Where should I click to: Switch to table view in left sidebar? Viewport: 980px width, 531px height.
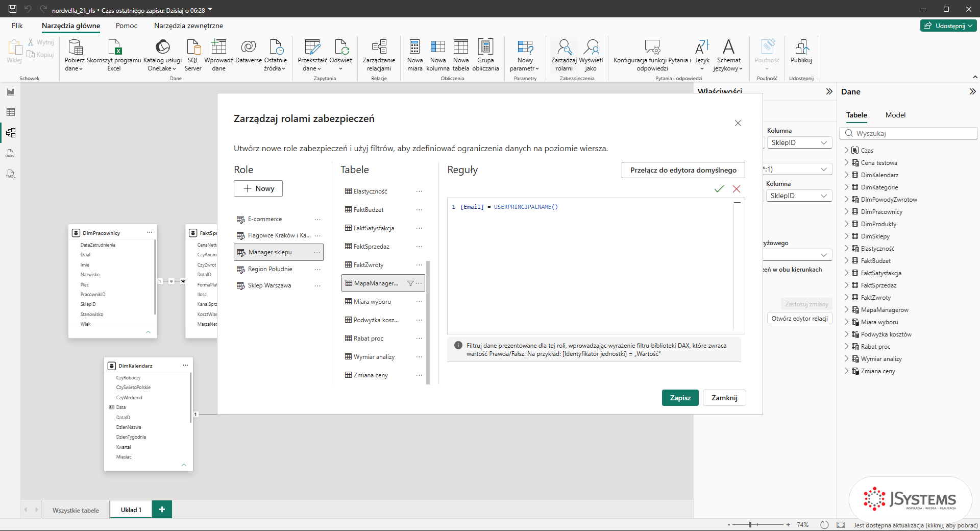11,112
